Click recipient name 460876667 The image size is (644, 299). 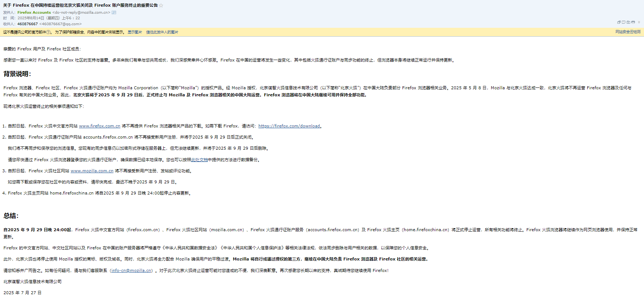pos(27,24)
